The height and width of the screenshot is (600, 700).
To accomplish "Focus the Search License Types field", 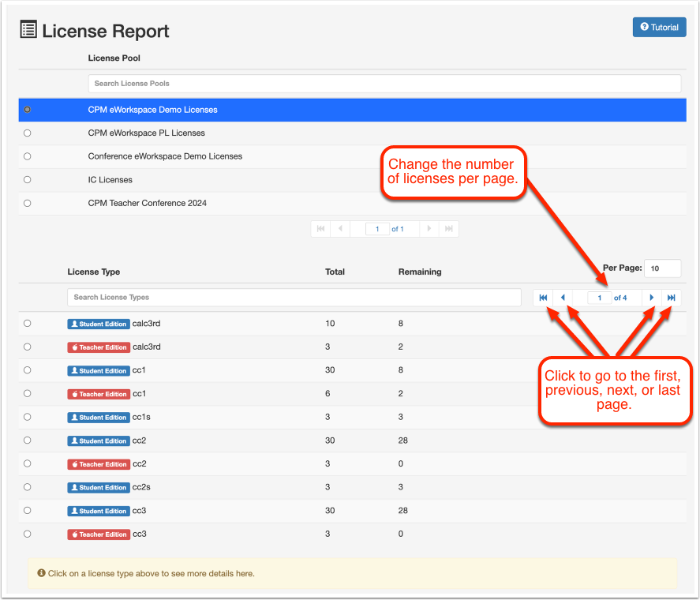I will coord(294,297).
